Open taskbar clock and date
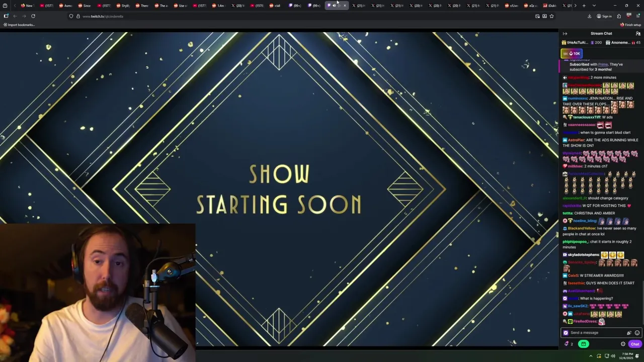Viewport: 644px width, 362px height. (x=626, y=356)
